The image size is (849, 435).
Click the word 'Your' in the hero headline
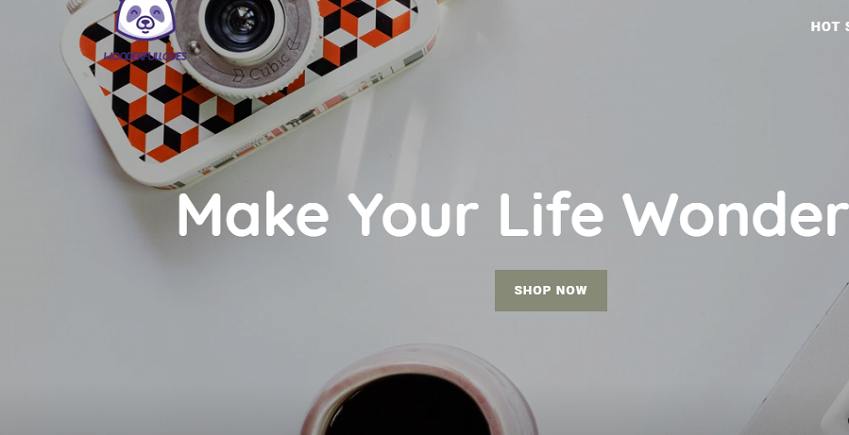413,215
